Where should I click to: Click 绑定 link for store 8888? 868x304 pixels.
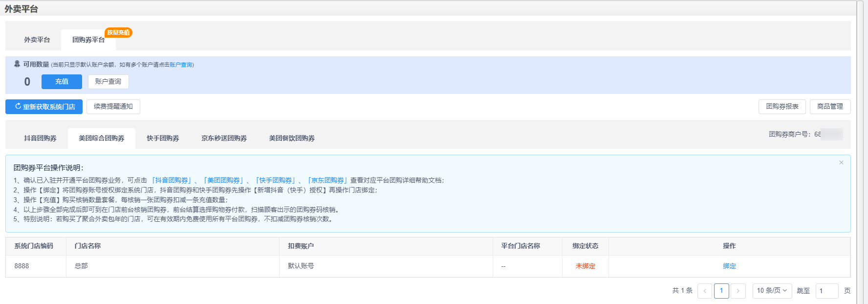tap(729, 266)
